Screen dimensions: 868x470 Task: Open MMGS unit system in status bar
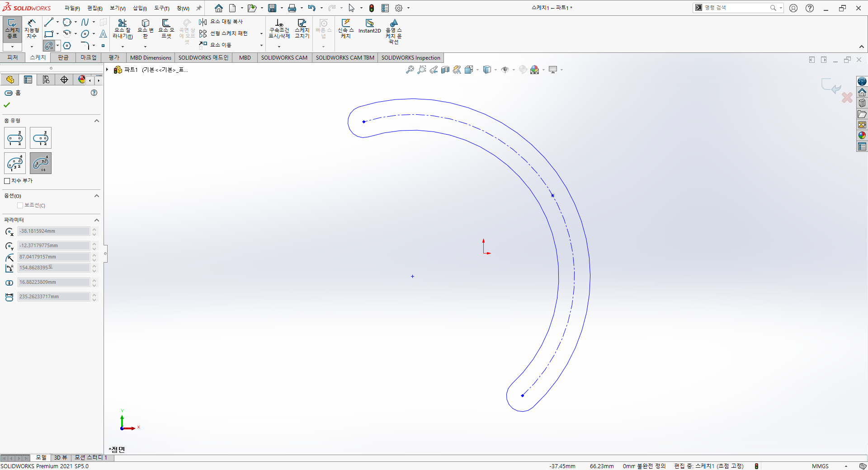pyautogui.click(x=820, y=466)
